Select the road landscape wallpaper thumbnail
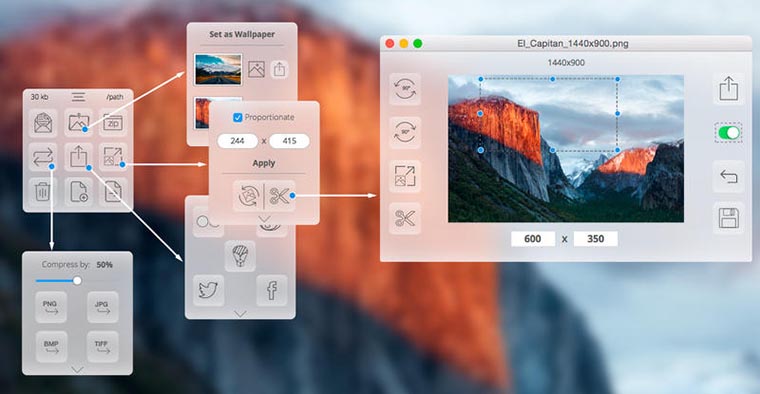Screen dimensions: 760x394 click(x=218, y=69)
